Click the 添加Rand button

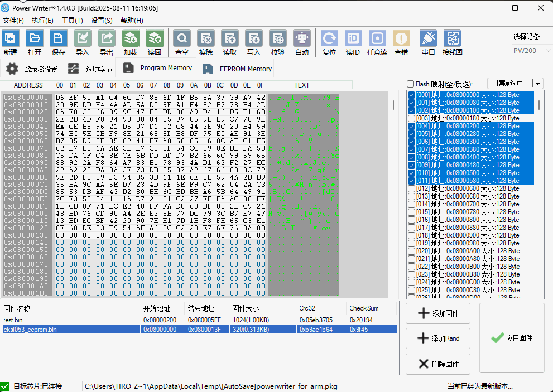[437, 338]
